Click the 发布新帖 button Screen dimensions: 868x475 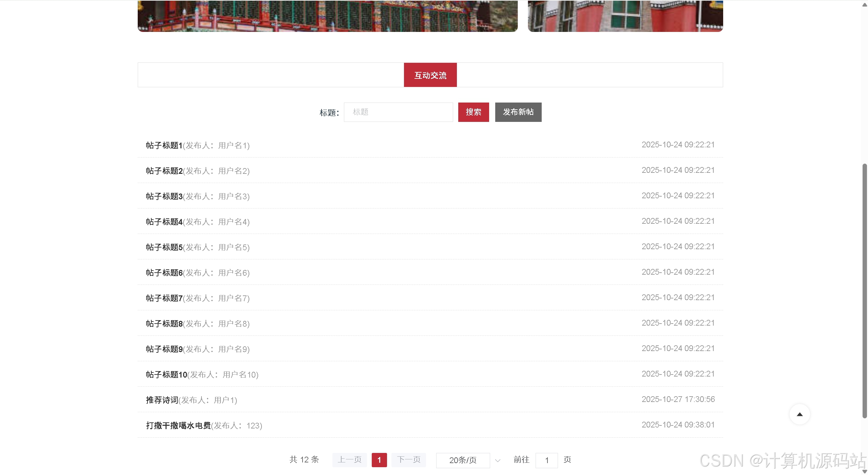click(x=518, y=112)
